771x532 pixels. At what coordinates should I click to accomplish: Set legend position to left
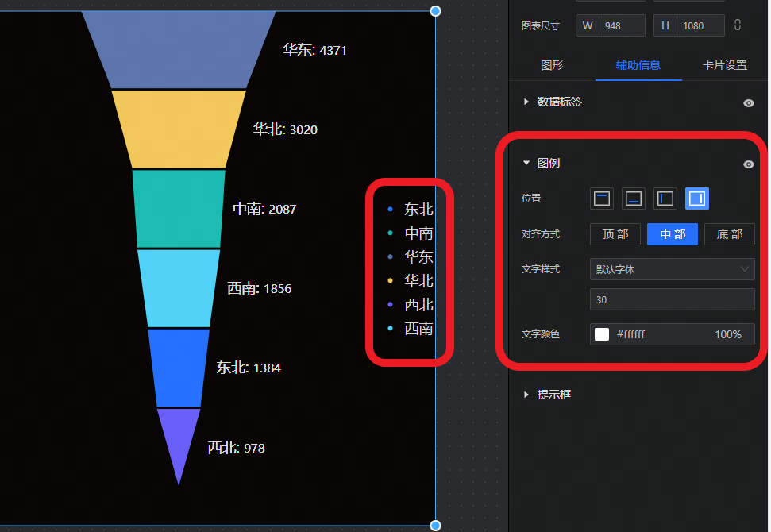click(x=665, y=199)
